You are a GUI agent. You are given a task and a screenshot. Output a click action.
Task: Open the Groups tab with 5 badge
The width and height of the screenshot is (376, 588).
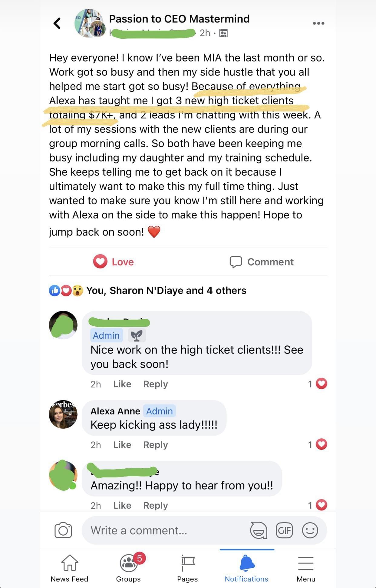tap(128, 568)
